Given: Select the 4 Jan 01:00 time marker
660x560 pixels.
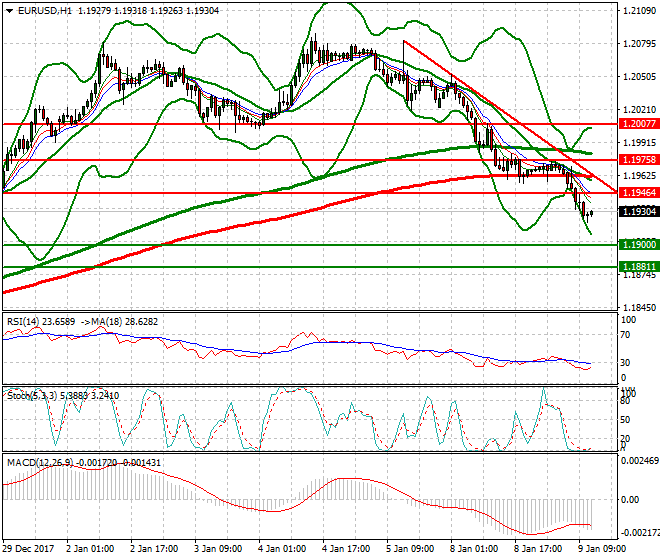Looking at the screenshot, I should click(x=281, y=550).
